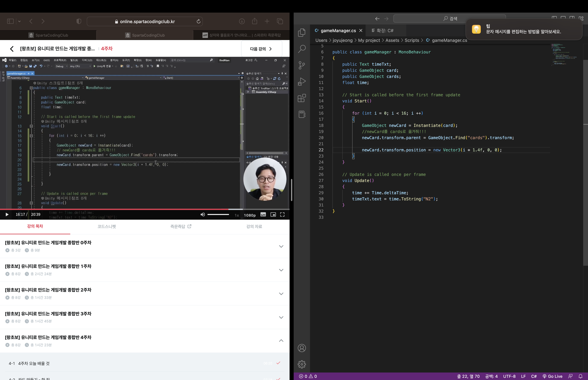Open the VS Code Extensions view
Viewport: 588px width, 380px height.
click(x=302, y=98)
